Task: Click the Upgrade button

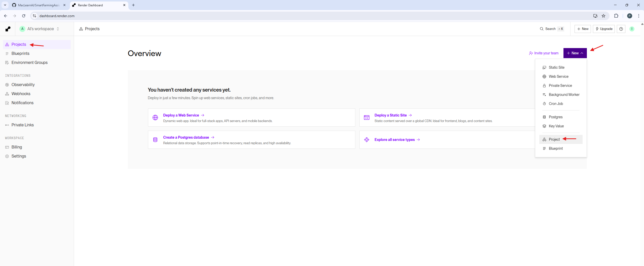Action: click(604, 29)
